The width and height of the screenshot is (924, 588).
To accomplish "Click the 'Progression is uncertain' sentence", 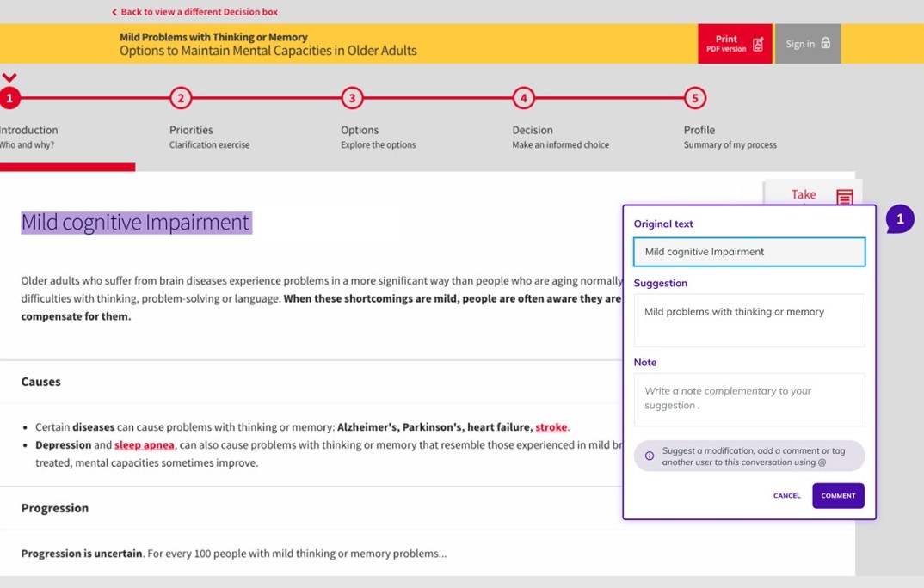I will click(x=234, y=554).
